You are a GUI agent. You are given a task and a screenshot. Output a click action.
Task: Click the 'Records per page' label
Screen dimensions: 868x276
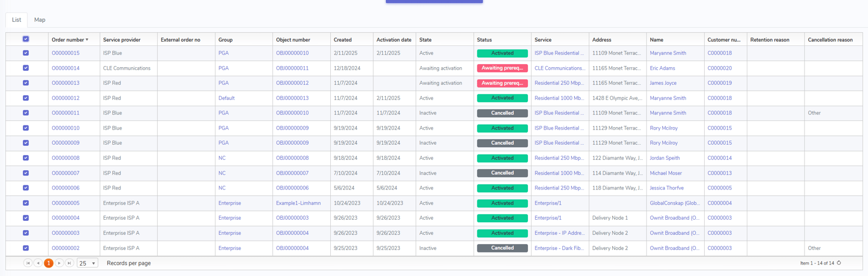click(128, 264)
